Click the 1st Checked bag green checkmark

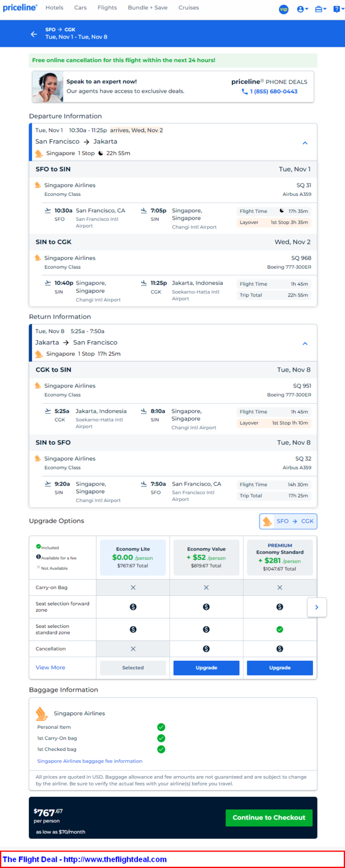point(161,749)
